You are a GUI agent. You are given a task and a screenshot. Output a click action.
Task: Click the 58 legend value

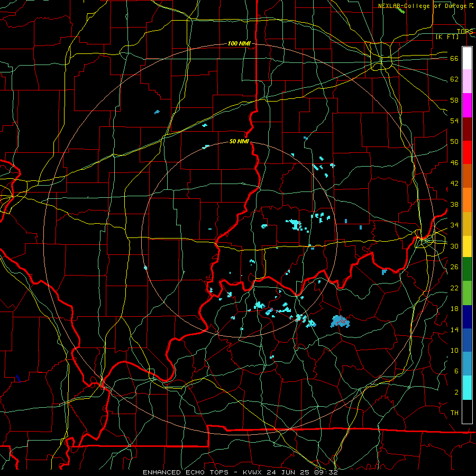tap(454, 100)
